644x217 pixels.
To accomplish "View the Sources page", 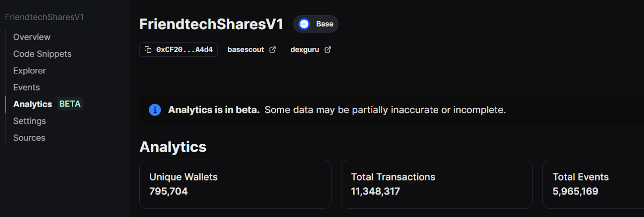I will click(x=29, y=138).
